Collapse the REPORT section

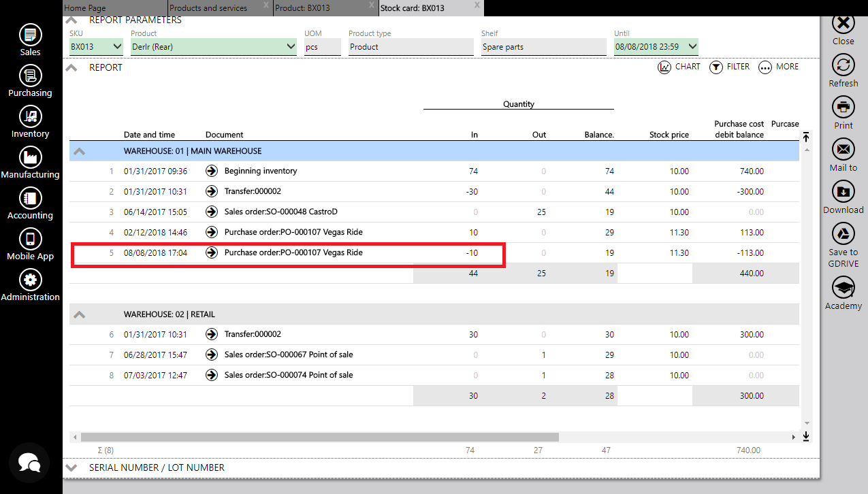pos(71,67)
